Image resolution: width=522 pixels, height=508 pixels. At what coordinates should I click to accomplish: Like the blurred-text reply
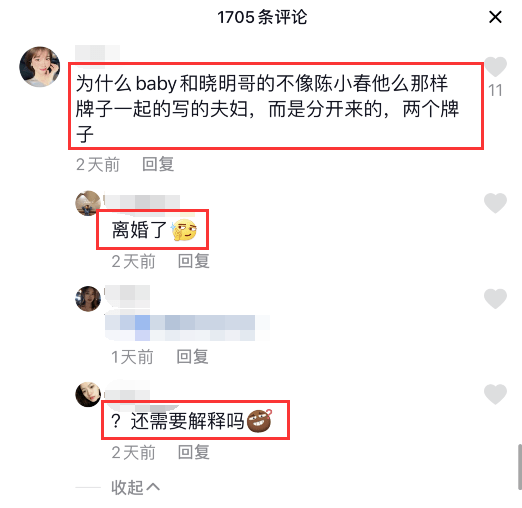click(x=496, y=298)
